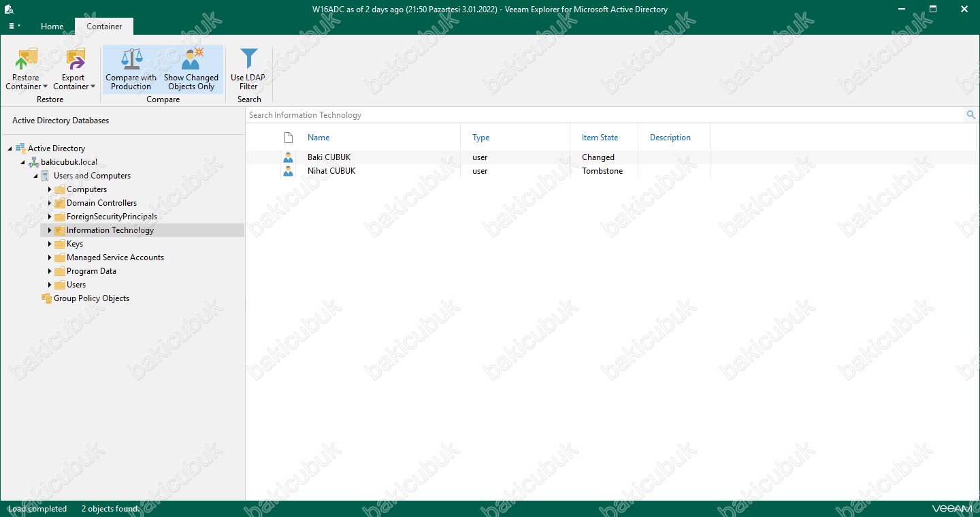Open the application menu button
The height and width of the screenshot is (517, 980).
click(14, 26)
